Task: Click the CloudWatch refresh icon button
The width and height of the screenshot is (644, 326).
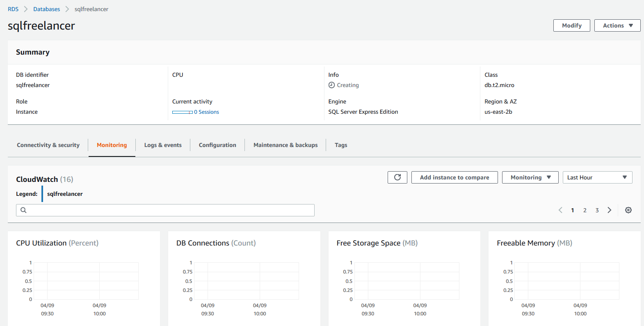Action: (397, 177)
